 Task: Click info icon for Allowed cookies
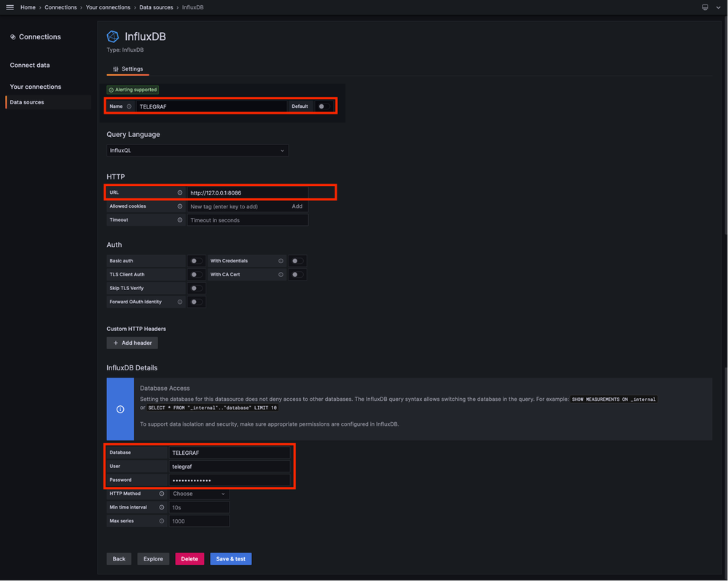[180, 206]
